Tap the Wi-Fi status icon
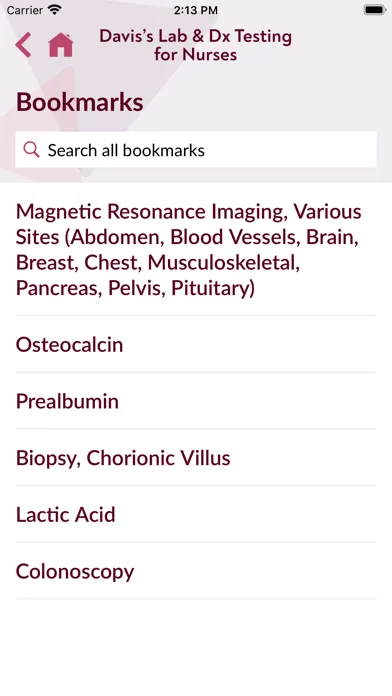 (55, 9)
